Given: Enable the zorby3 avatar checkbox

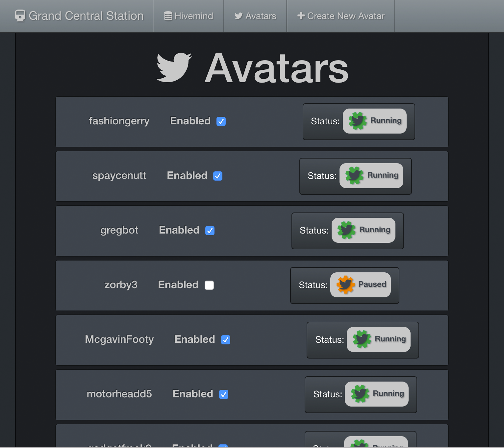Looking at the screenshot, I should [209, 285].
